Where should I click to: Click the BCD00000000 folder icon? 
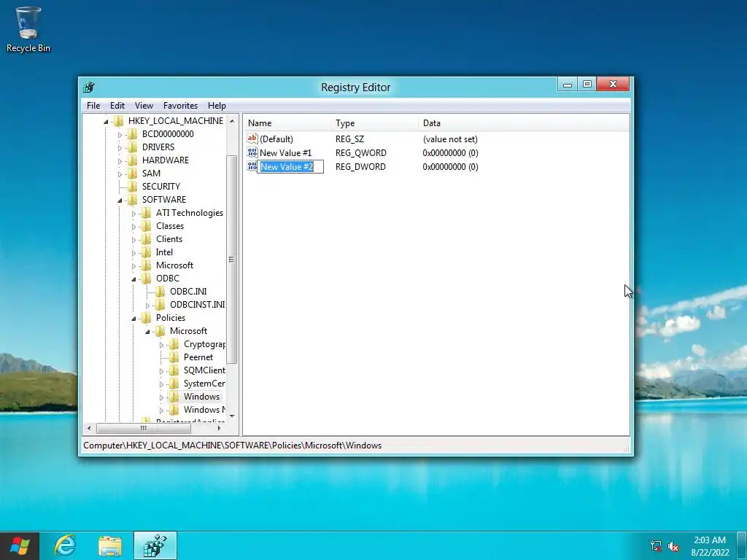tap(133, 134)
